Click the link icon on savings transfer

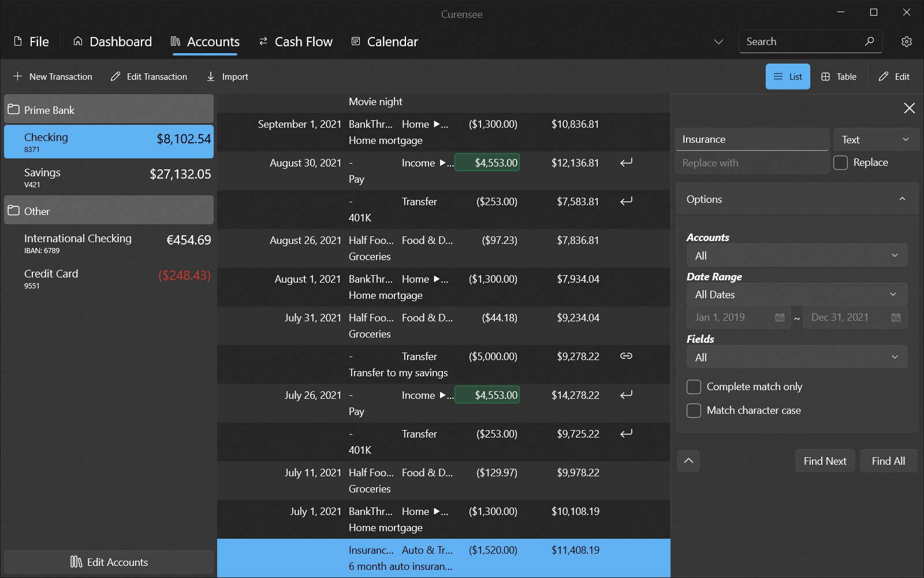tap(626, 356)
